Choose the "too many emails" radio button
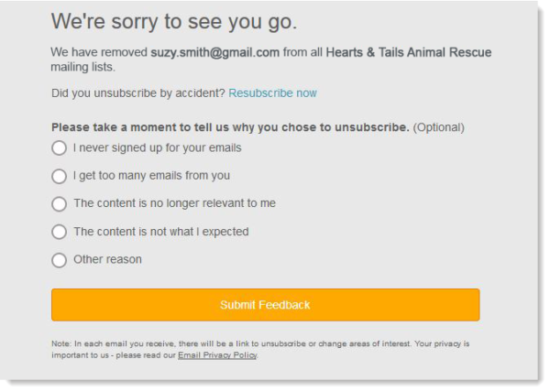This screenshot has height=392, width=550. (x=60, y=176)
